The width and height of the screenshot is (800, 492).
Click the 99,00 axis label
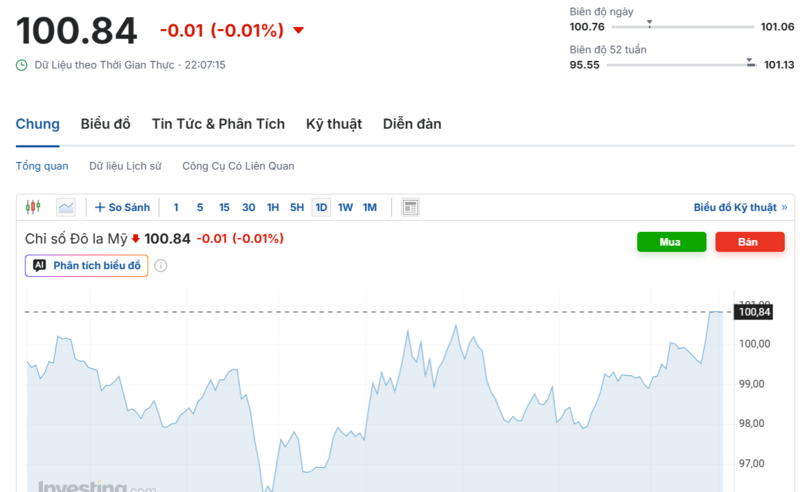pos(752,384)
